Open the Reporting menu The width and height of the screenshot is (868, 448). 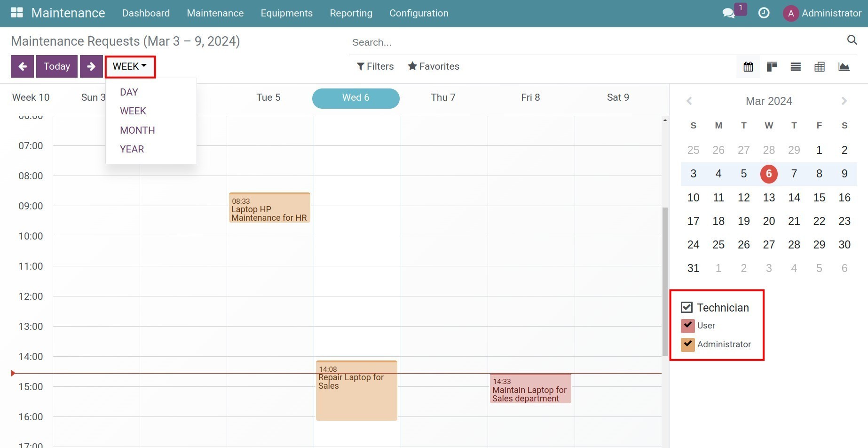click(x=351, y=13)
